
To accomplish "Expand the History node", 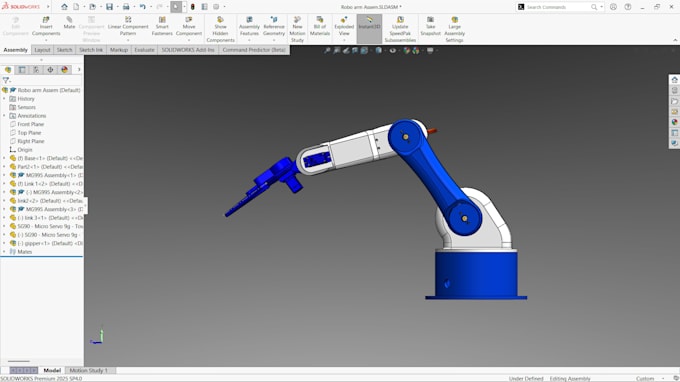I will click(4, 99).
